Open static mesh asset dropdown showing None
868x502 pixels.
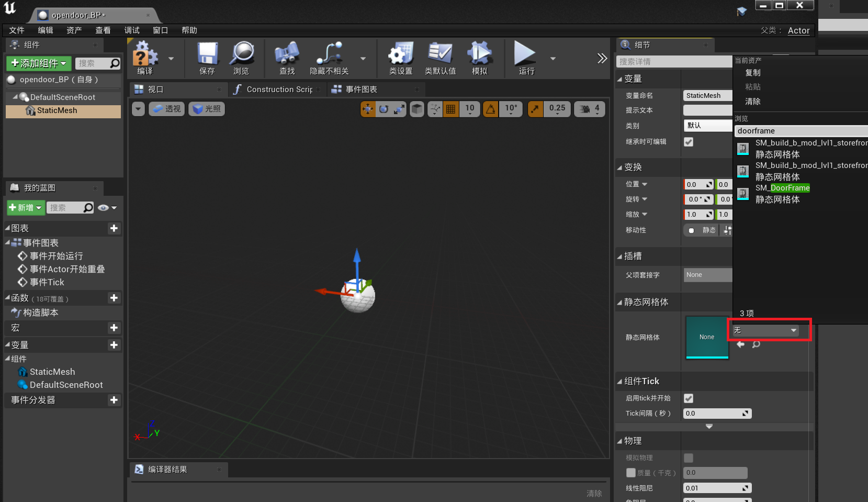point(765,330)
